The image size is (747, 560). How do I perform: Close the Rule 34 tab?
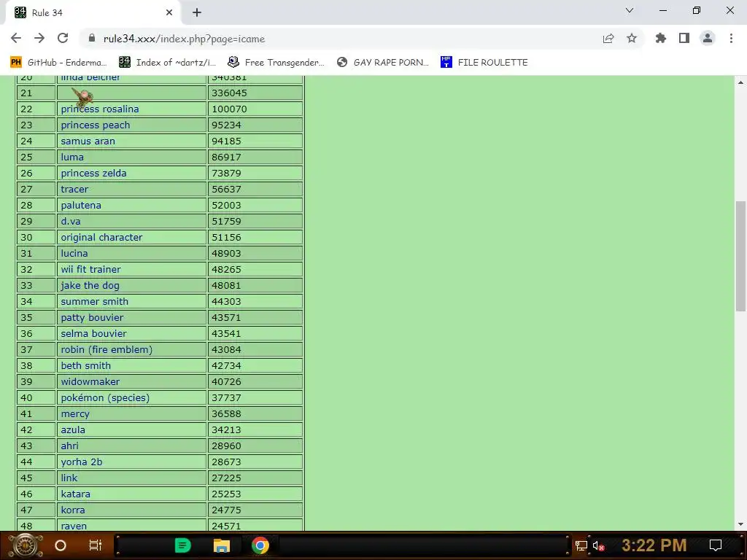pos(169,12)
